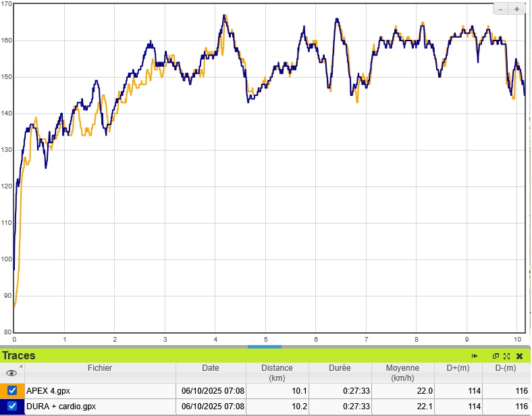Zoom in the chart with plus button
This screenshot has height=416, width=532.
(x=516, y=9)
